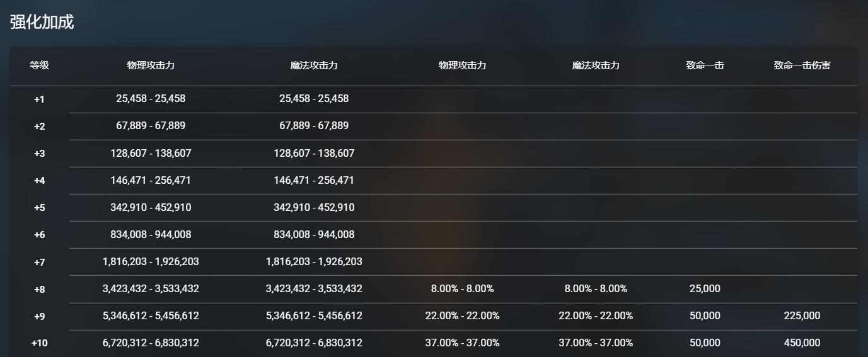The height and width of the screenshot is (357, 868).
Task: Click 物理攻击力 cell 37.00% - 37.00% in row +10
Action: coord(462,343)
